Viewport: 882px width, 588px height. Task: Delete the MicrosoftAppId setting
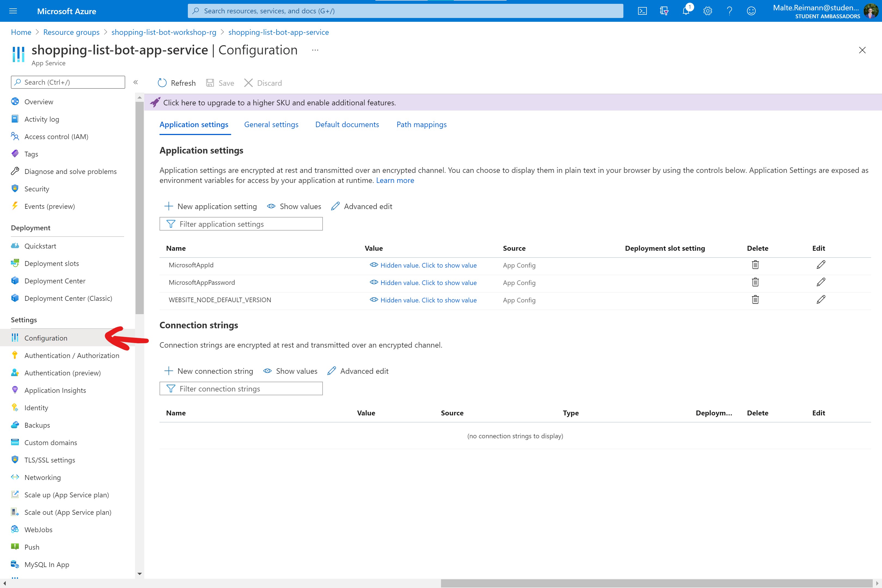[x=755, y=265]
